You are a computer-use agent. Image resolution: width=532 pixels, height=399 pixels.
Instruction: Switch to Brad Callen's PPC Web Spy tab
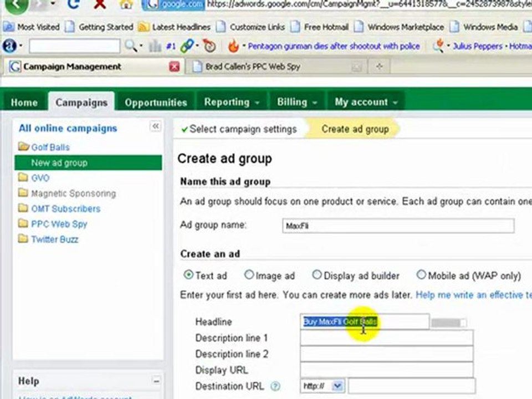point(253,66)
